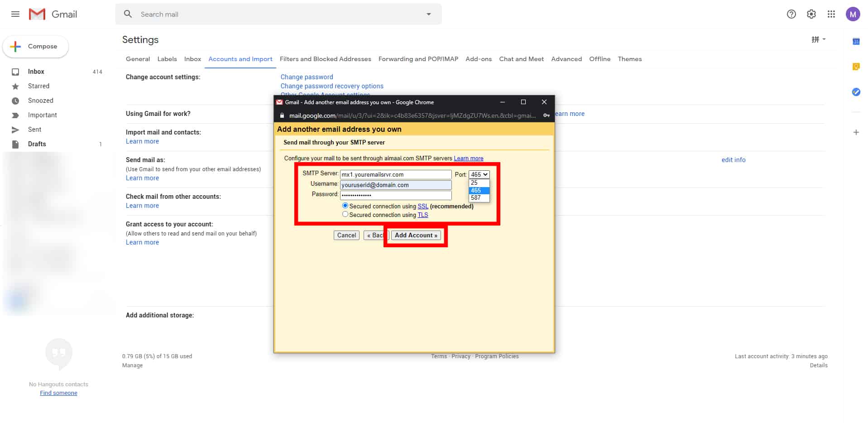Click the Manage storage link

click(x=132, y=365)
